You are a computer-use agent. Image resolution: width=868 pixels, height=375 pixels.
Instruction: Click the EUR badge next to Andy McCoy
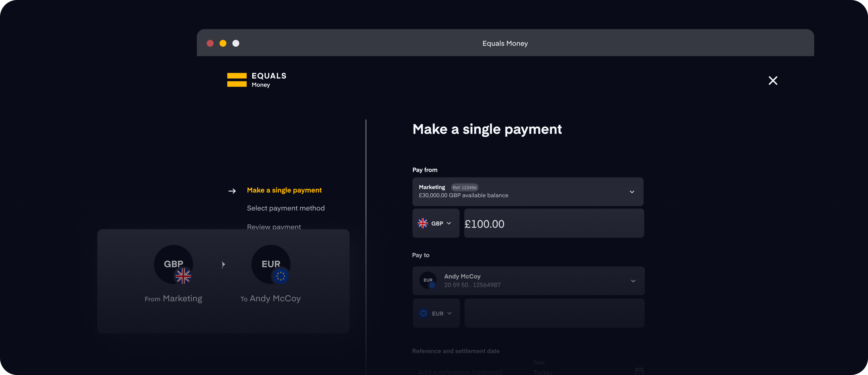[428, 280]
